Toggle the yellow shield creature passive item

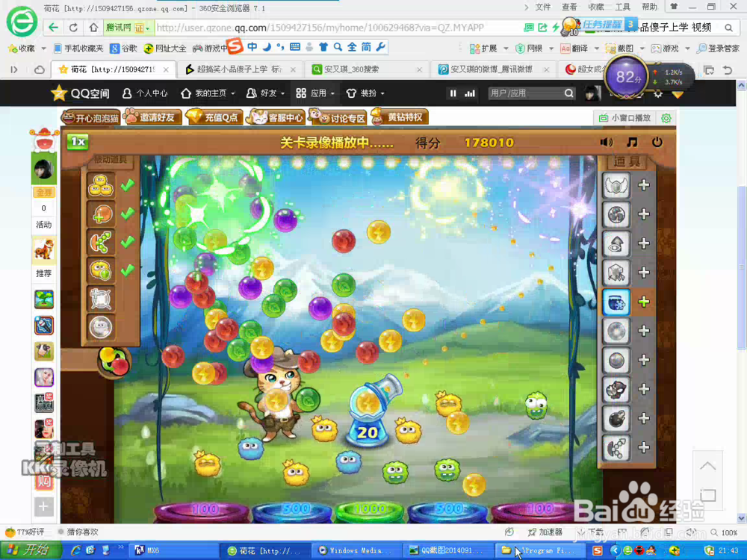click(x=101, y=270)
